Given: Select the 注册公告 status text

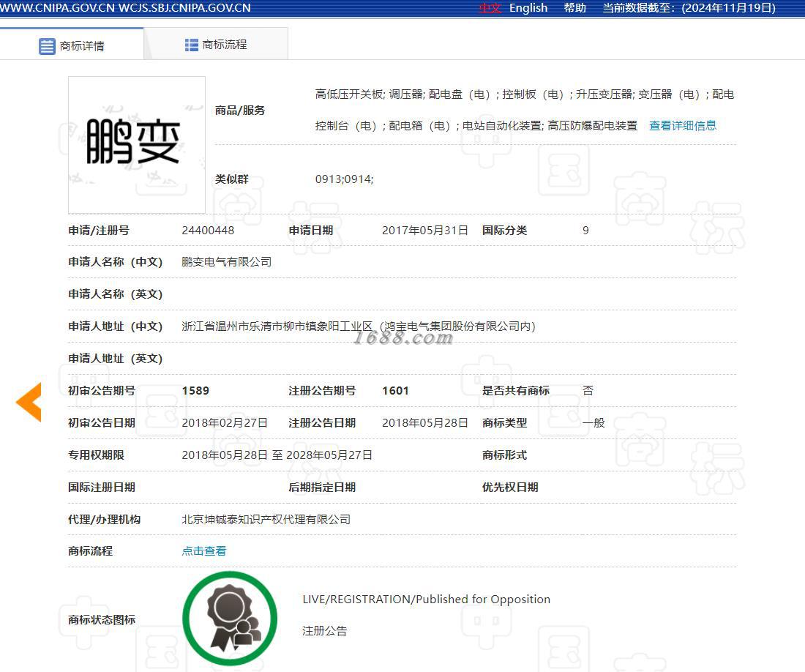Looking at the screenshot, I should [x=324, y=631].
